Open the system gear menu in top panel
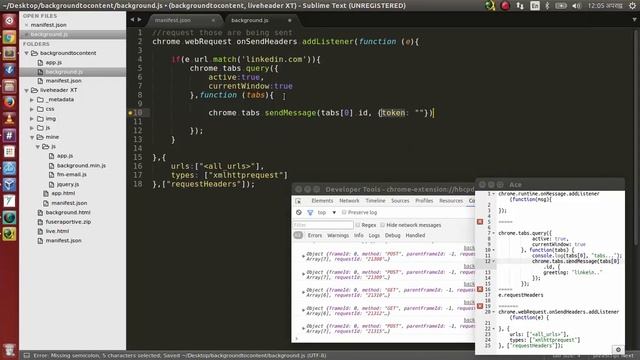This screenshot has width=640, height=360. pyautogui.click(x=632, y=6)
